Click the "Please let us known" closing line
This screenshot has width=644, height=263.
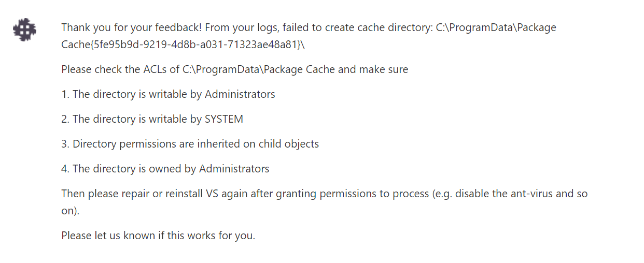pos(158,236)
